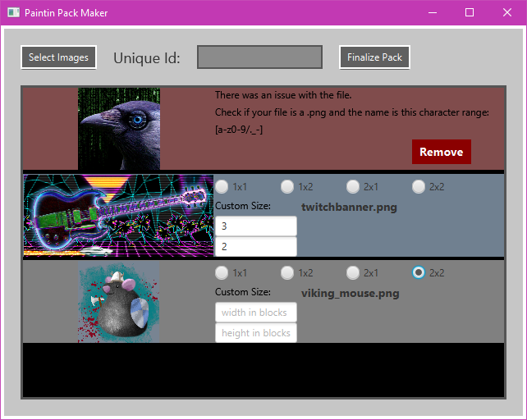527x420 pixels.
Task: Click the crow image thumbnail
Action: point(119,129)
